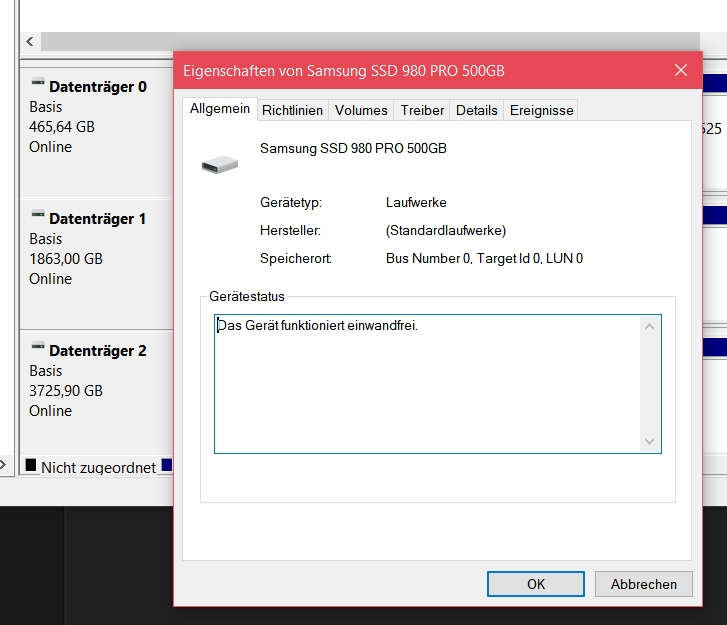Close the Samsung SSD properties dialog
727x625 pixels.
[x=681, y=70]
